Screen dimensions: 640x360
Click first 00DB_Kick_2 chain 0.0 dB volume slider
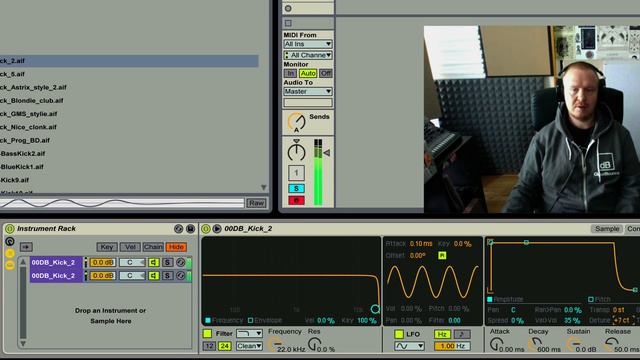click(x=102, y=262)
